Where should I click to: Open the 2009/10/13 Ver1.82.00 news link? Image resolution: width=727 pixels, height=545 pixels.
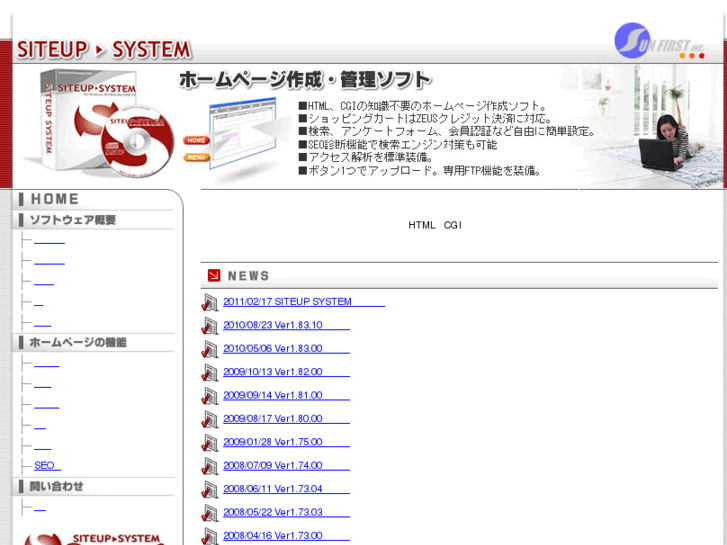pos(286,372)
